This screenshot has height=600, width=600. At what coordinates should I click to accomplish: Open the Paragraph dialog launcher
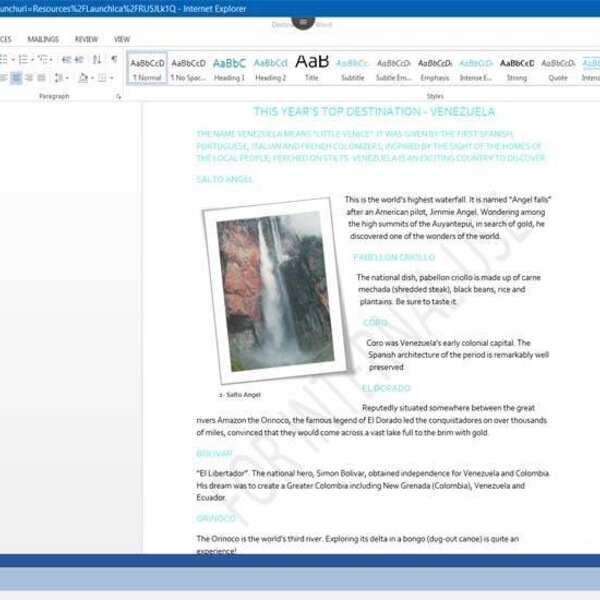[119, 96]
